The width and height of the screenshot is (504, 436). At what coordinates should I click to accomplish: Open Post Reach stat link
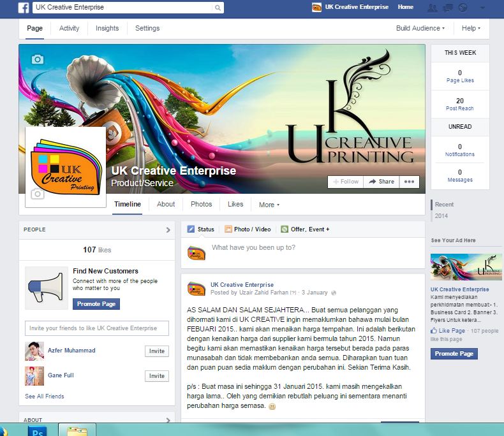click(x=459, y=108)
